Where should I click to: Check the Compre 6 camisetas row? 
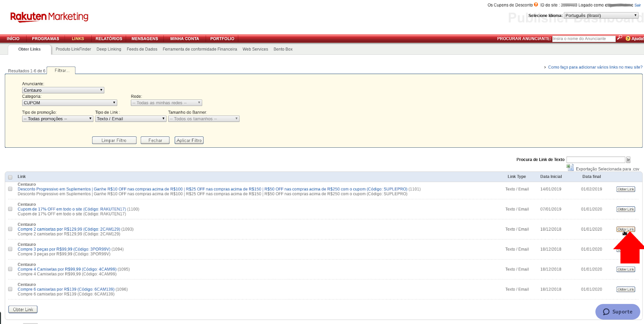point(10,289)
